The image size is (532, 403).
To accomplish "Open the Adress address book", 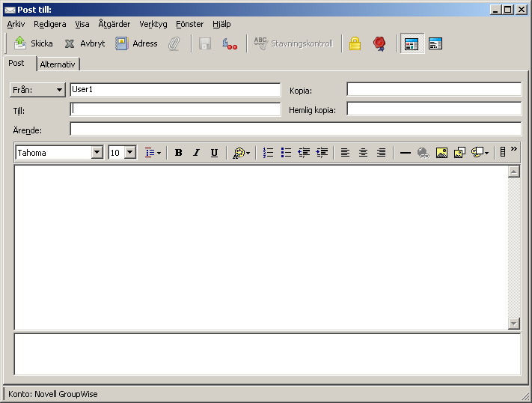I will tap(136, 43).
